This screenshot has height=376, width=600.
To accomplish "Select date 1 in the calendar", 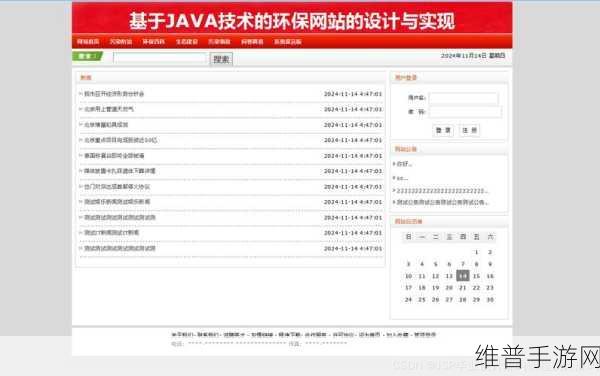I will (476, 252).
